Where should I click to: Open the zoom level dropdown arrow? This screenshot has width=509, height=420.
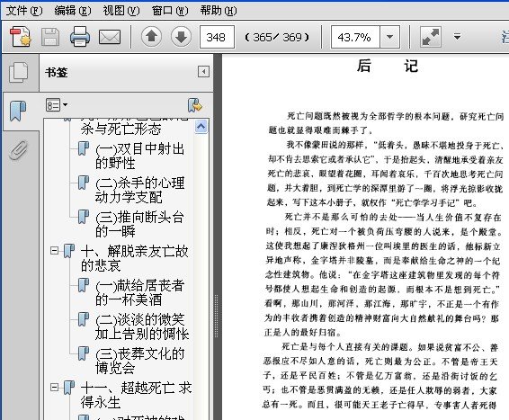[389, 37]
